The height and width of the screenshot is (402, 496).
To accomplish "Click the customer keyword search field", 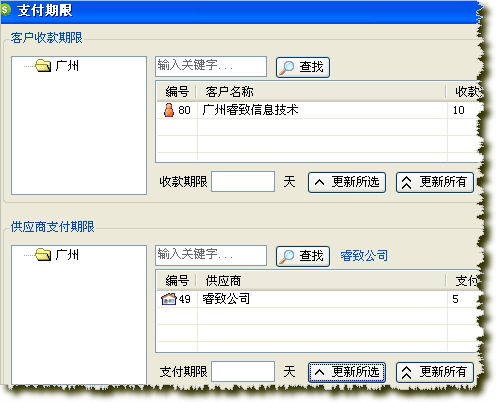I will 211,66.
